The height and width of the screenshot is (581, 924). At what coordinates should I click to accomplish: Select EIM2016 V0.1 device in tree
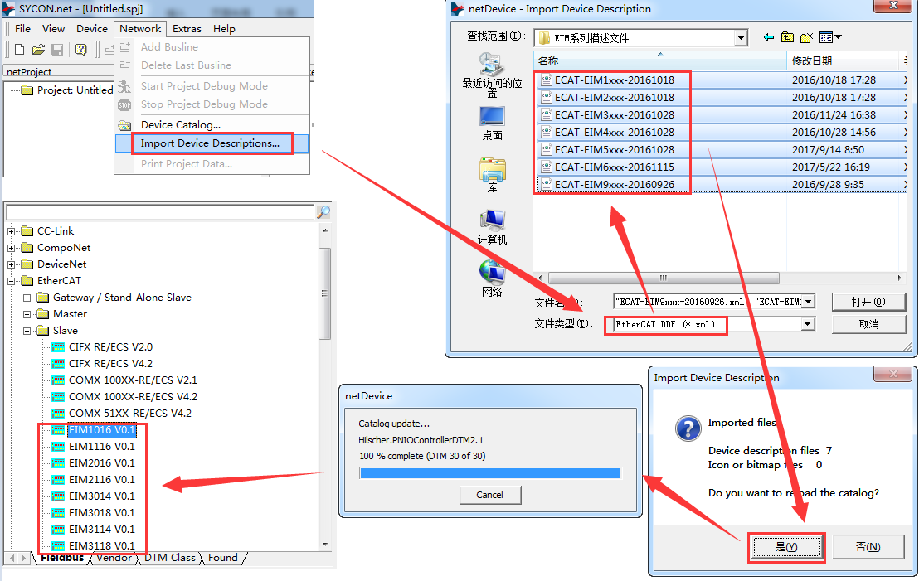[101, 463]
